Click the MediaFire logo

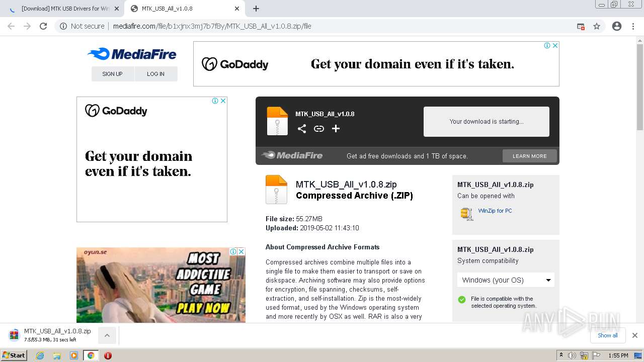tap(132, 54)
